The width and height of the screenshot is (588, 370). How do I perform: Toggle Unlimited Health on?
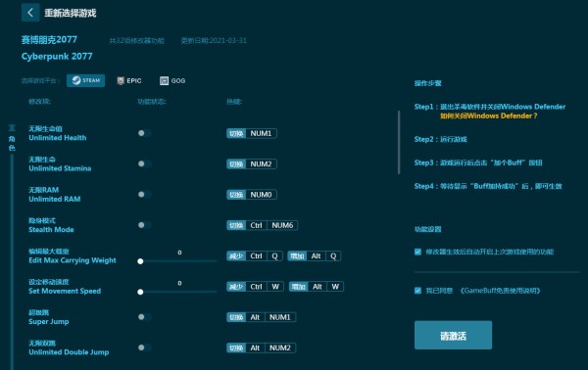coord(144,133)
